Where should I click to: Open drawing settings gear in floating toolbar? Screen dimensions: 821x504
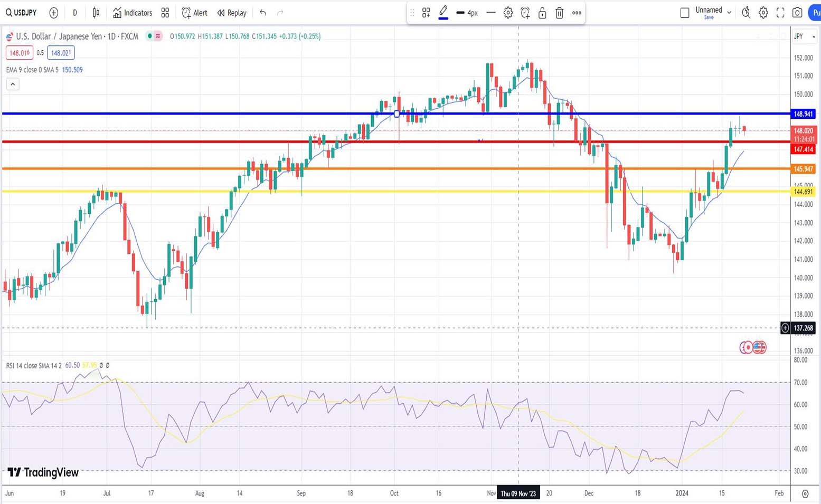[x=508, y=13]
